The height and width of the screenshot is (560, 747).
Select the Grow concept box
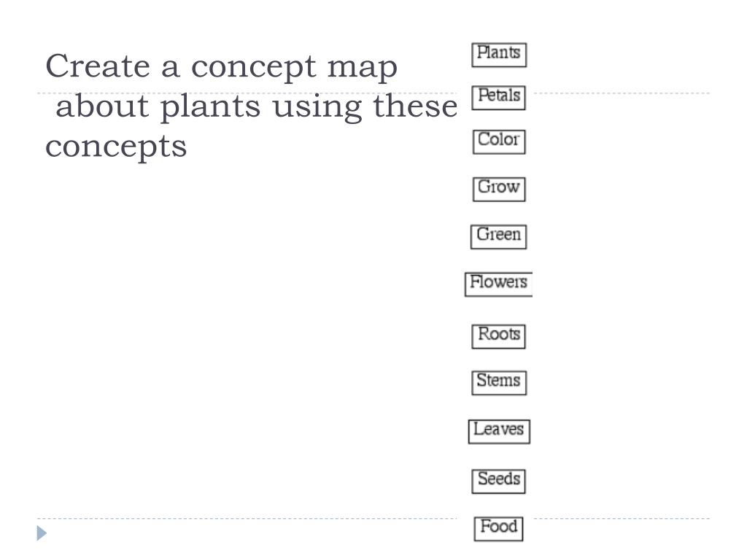(x=499, y=189)
